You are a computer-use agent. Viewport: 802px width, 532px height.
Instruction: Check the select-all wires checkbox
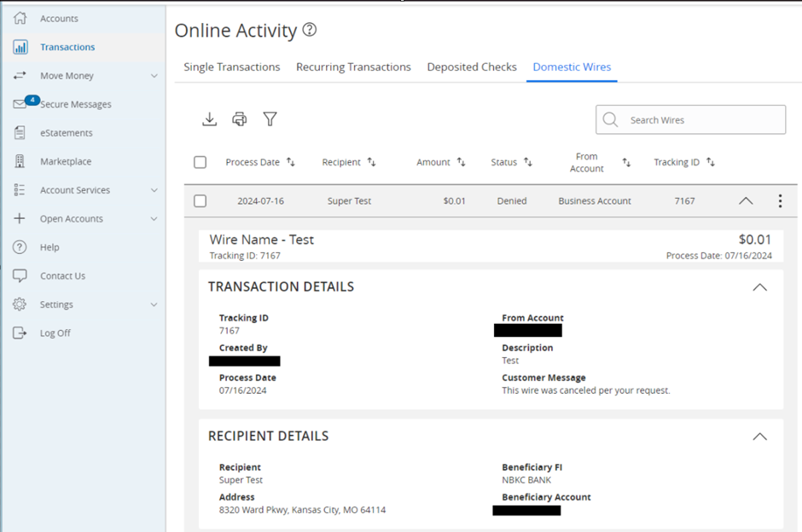point(200,162)
